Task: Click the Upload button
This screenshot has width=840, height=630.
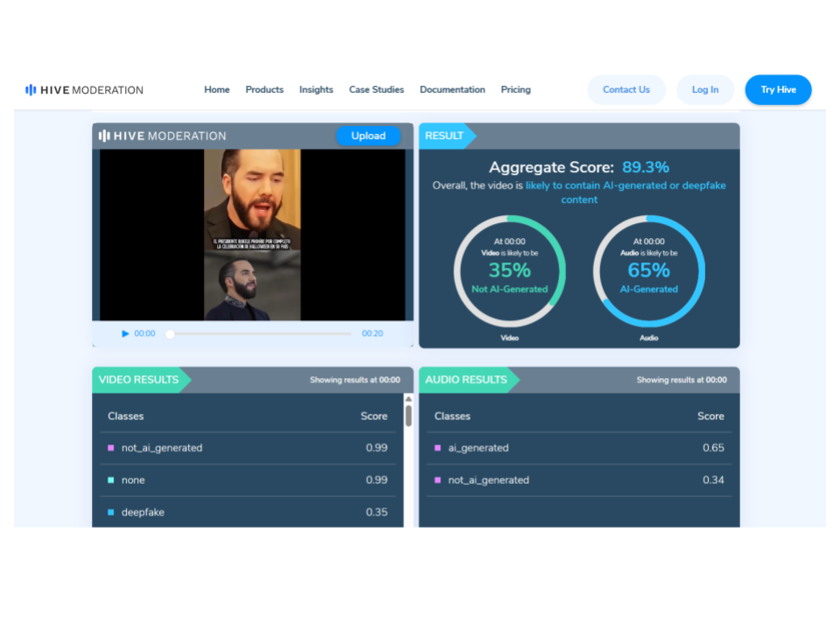Action: [368, 136]
